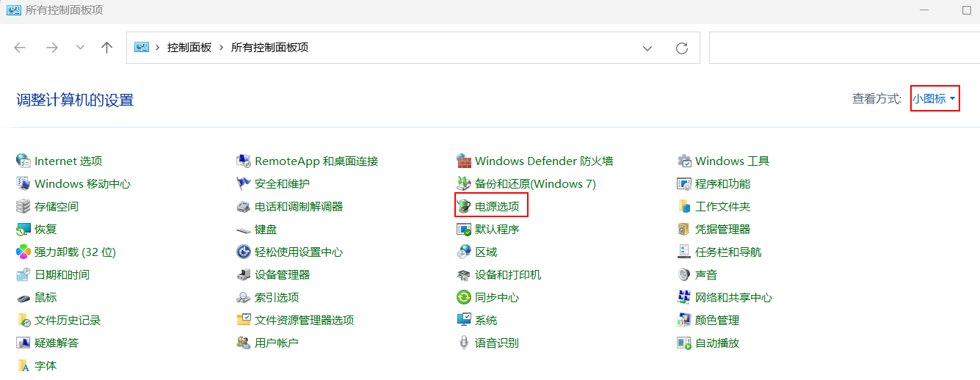Click the 同步中心 green sync icon

point(463,298)
